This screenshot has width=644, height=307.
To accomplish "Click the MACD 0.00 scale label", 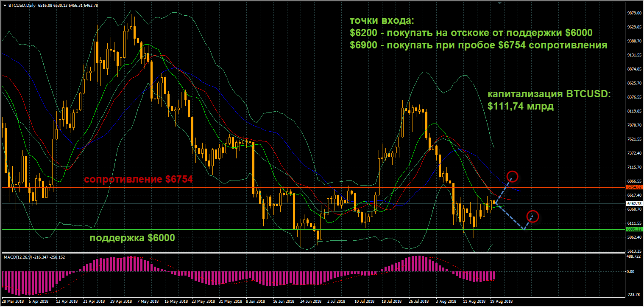I will pyautogui.click(x=631, y=272).
